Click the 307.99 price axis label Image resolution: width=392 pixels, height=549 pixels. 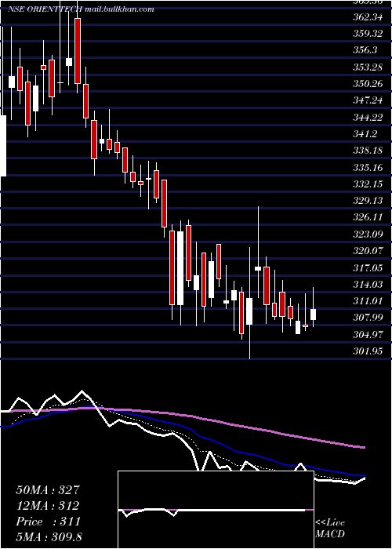click(x=368, y=318)
